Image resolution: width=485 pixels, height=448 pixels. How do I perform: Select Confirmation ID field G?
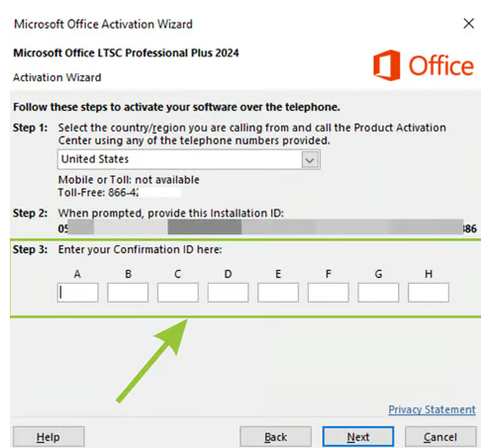(378, 293)
